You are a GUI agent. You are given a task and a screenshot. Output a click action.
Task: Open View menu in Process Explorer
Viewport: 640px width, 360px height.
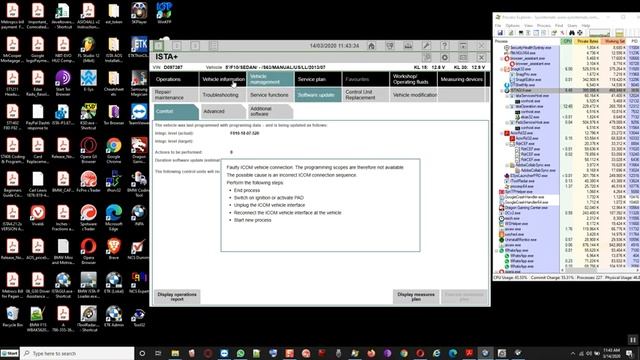pyautogui.click(x=528, y=25)
